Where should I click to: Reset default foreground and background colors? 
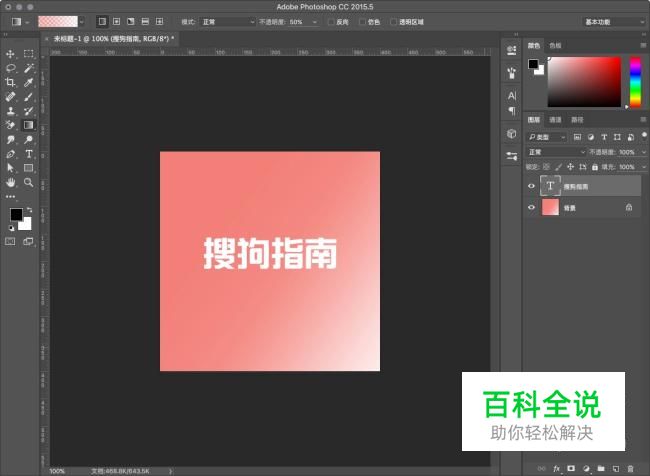[12, 228]
